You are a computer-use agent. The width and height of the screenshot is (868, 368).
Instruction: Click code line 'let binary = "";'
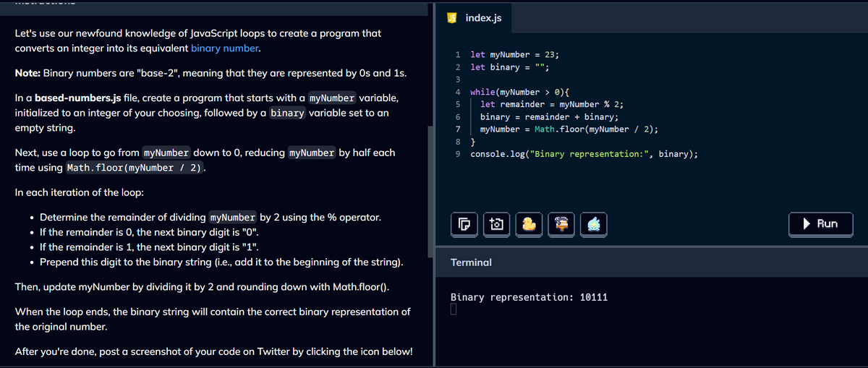(511, 67)
